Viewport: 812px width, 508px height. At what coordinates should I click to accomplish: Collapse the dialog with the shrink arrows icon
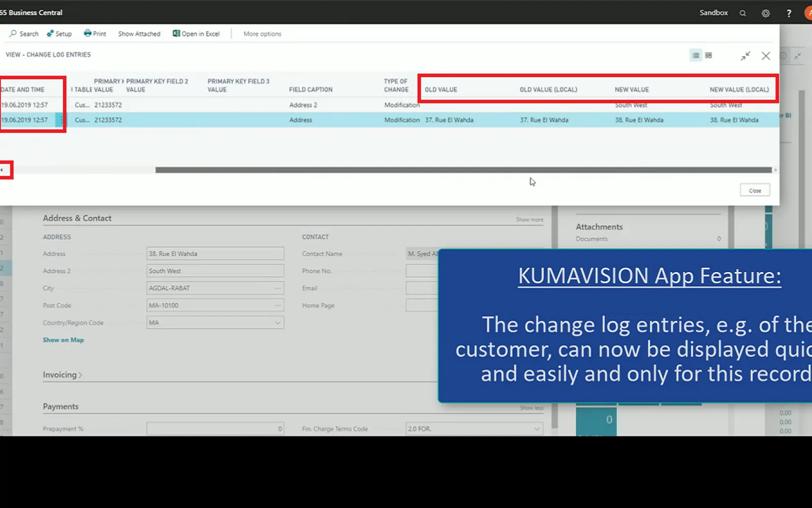tap(745, 56)
